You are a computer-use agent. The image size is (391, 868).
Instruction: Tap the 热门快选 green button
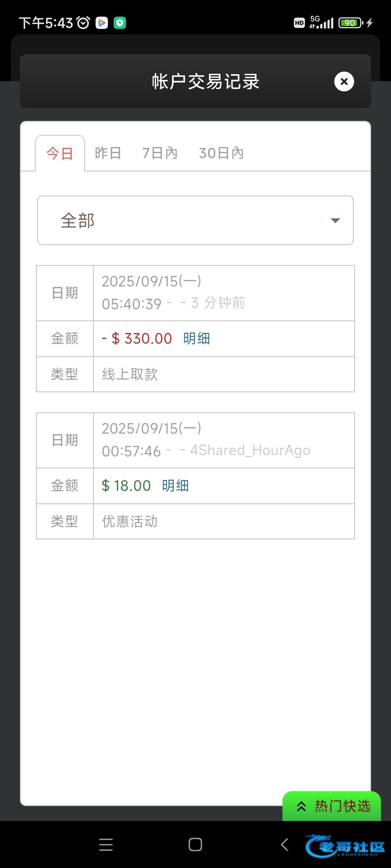click(332, 806)
